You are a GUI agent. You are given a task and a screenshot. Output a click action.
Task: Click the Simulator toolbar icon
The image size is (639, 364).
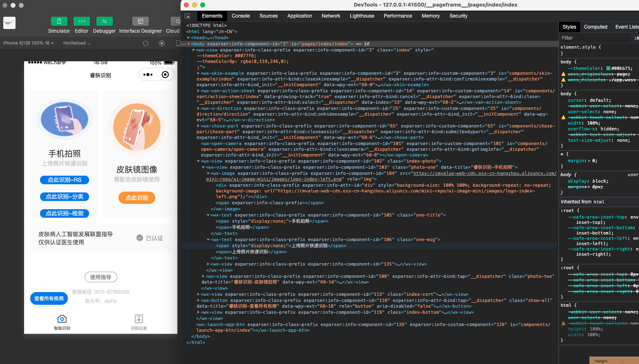(59, 21)
